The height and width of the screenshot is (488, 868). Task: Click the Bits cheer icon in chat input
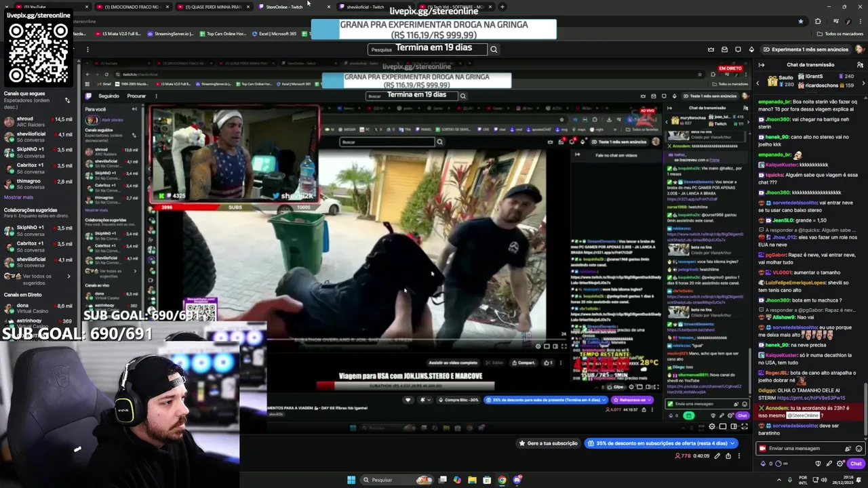tap(848, 449)
